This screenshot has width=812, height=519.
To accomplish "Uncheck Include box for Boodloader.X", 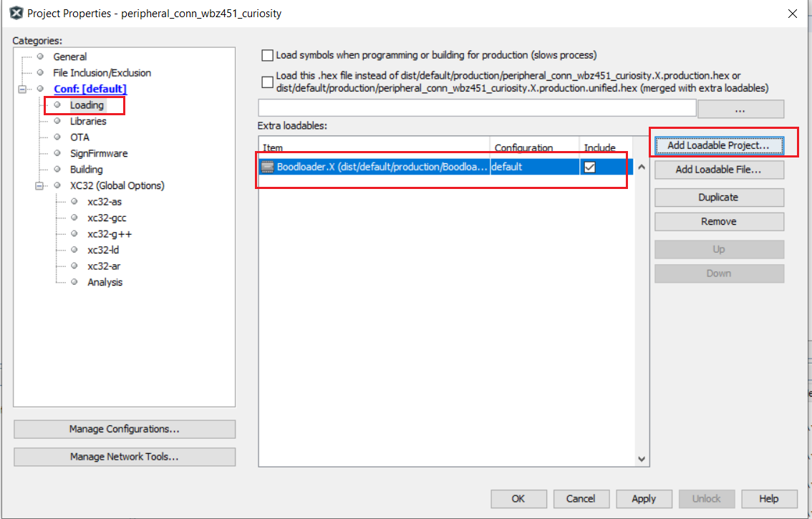I will [589, 167].
